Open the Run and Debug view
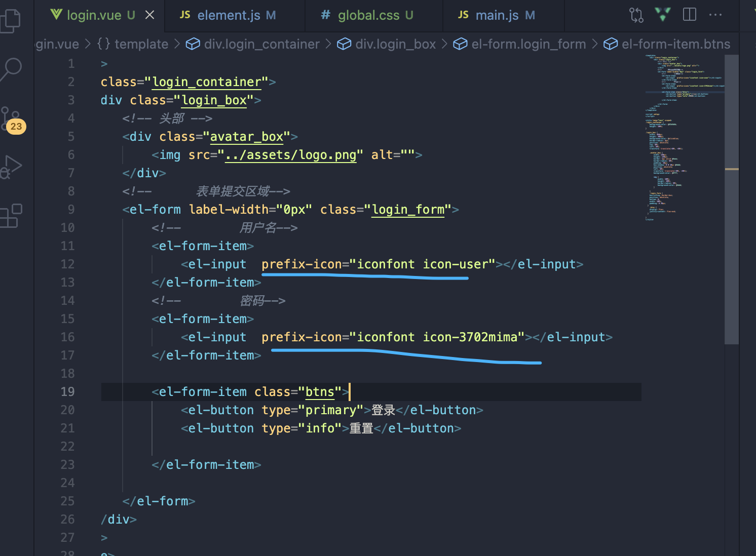756x556 pixels. (11, 167)
